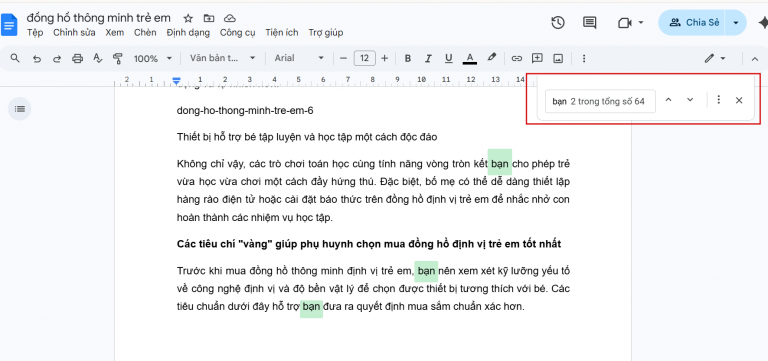This screenshot has width=768, height=361.
Task: Open find and replace more options
Action: pyautogui.click(x=719, y=100)
